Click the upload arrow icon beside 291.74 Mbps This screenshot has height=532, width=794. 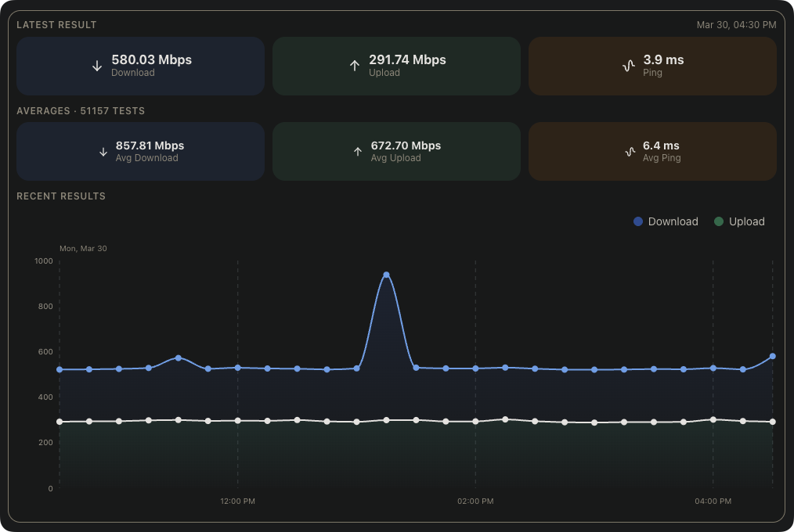pyautogui.click(x=355, y=66)
